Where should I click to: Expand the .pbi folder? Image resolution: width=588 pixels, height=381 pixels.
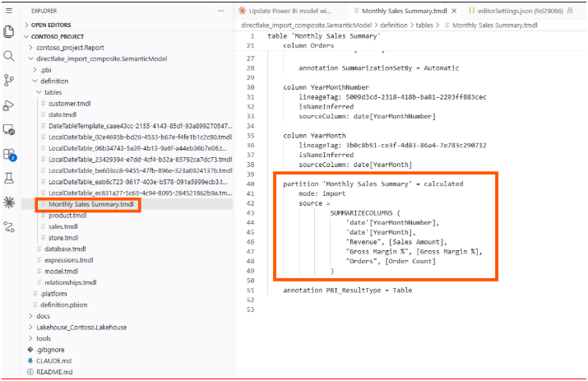point(46,70)
